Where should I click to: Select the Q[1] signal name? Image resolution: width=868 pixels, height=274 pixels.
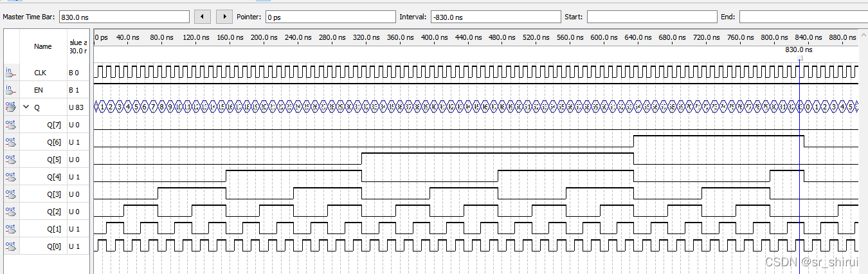coord(55,229)
